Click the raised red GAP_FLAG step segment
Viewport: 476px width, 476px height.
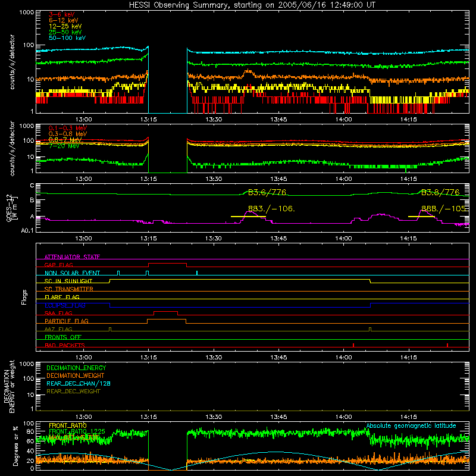coord(167,264)
